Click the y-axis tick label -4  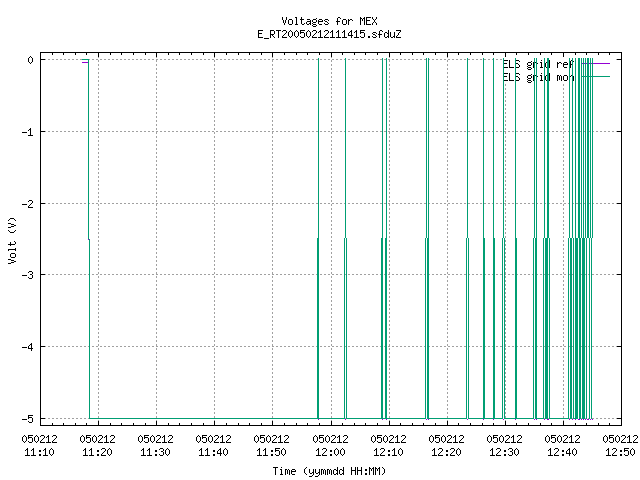28,347
